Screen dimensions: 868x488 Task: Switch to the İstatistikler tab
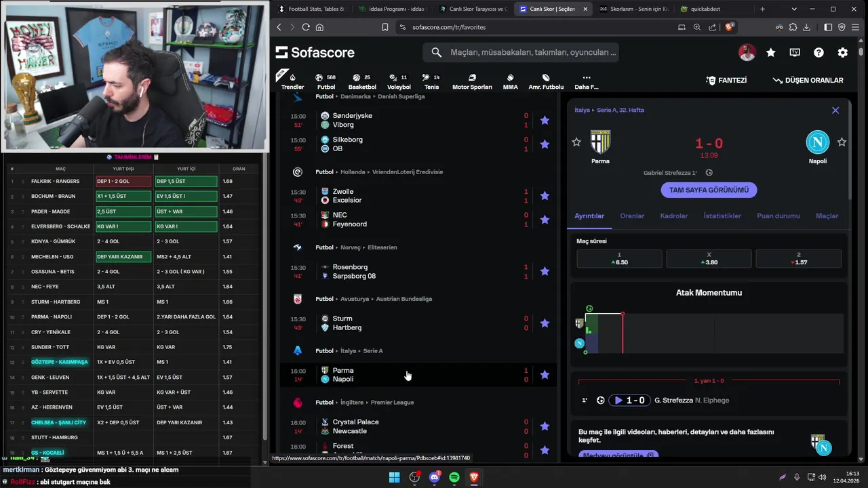tap(722, 216)
